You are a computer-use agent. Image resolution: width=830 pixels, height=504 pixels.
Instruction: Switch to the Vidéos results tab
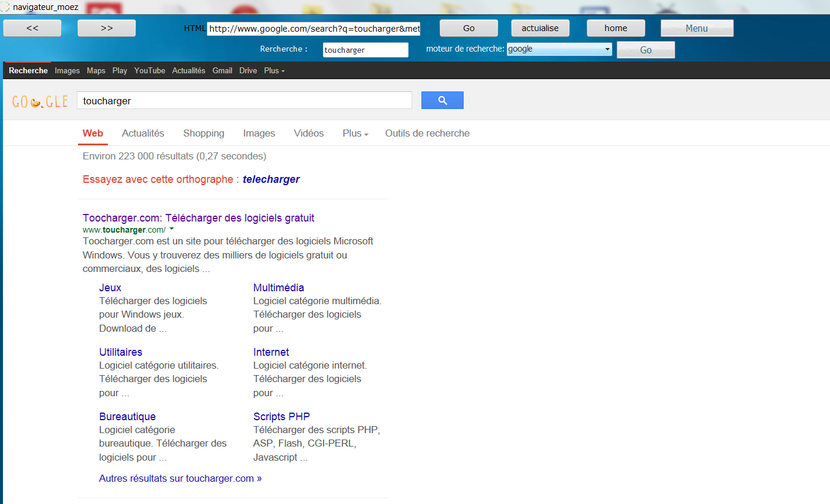(308, 134)
